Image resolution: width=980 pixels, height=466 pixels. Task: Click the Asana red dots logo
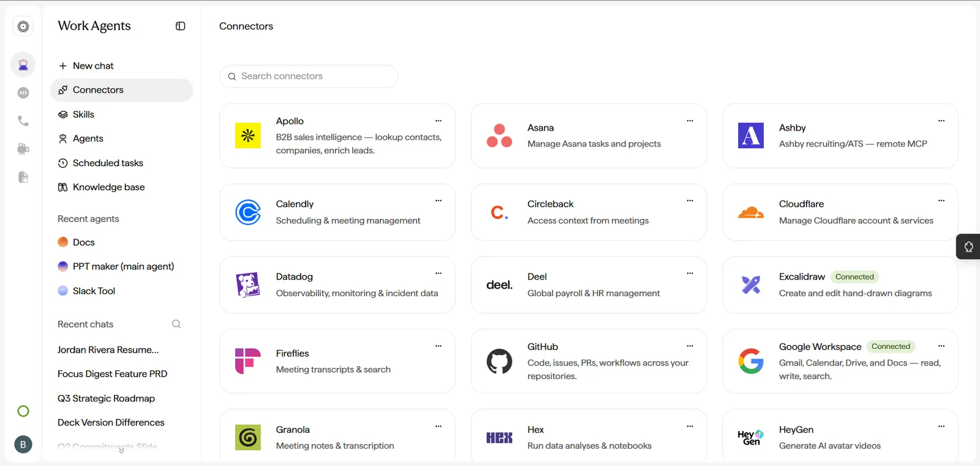[x=499, y=136]
